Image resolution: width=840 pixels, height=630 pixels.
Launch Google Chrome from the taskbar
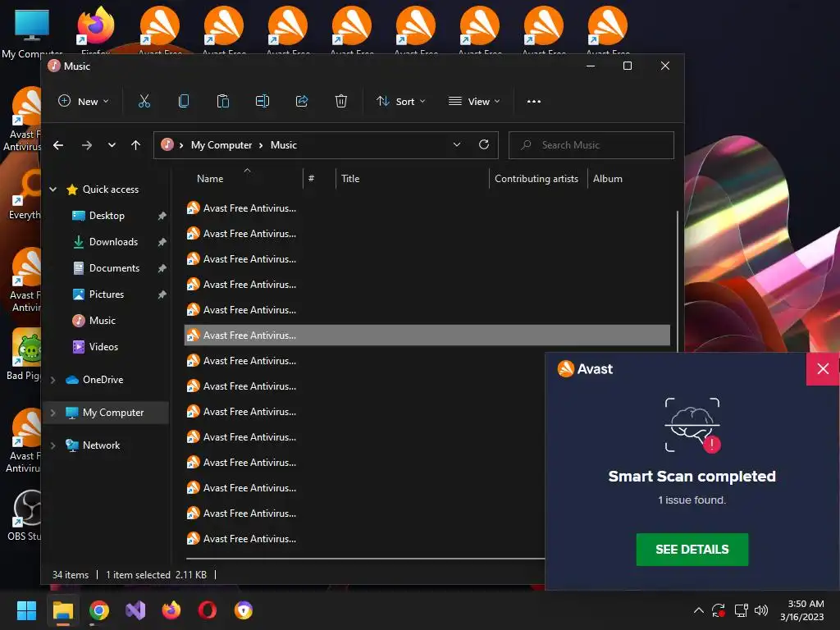99,610
